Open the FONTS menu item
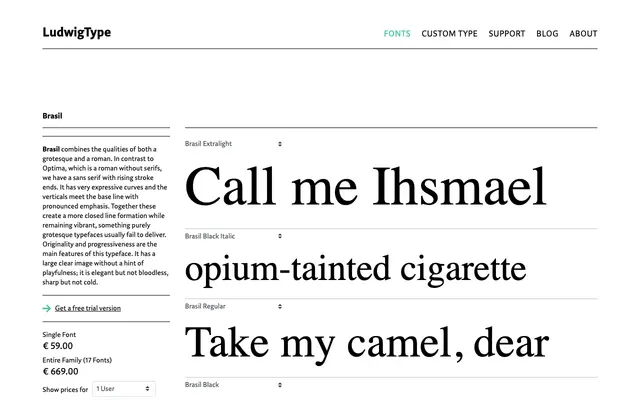Screen dimensions: 640x400 point(397,33)
